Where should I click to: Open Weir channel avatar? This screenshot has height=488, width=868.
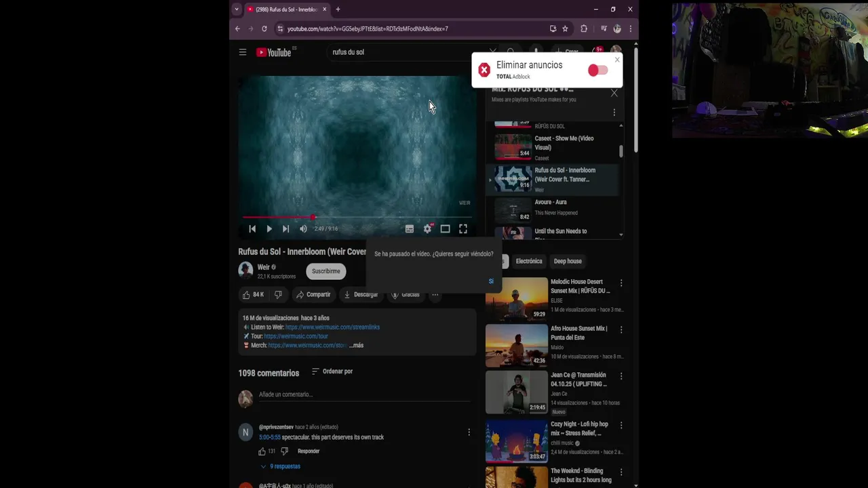[245, 270]
